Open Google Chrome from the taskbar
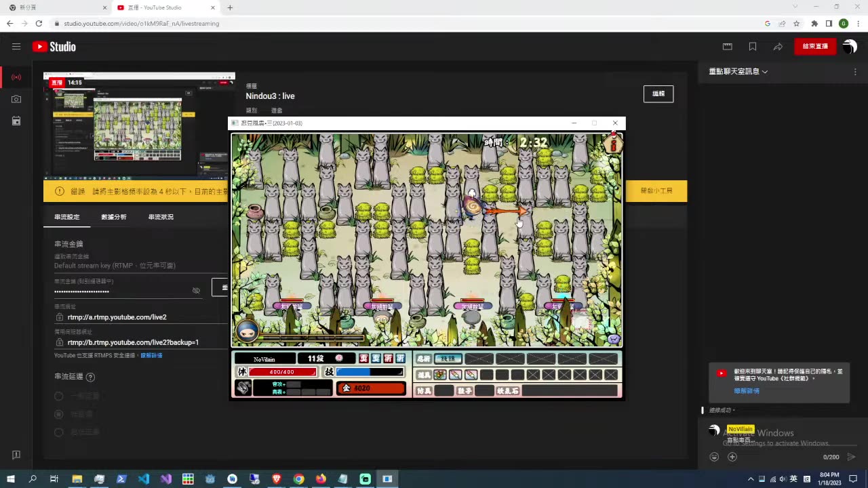868x488 pixels. click(x=298, y=479)
